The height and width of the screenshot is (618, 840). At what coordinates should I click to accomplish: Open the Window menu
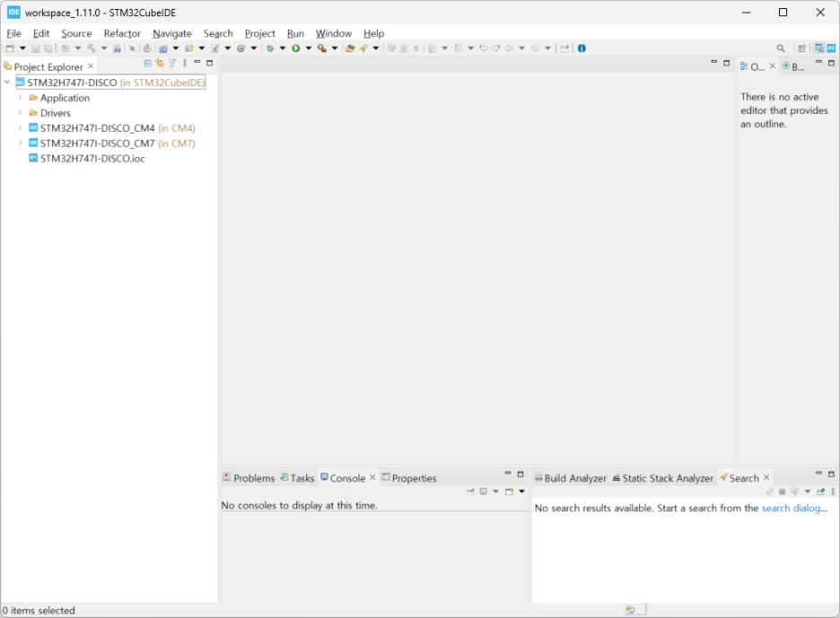(x=333, y=33)
